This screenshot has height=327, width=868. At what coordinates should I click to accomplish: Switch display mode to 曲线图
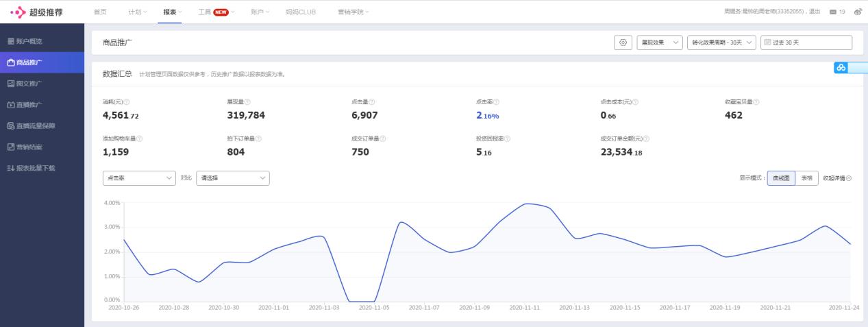781,178
